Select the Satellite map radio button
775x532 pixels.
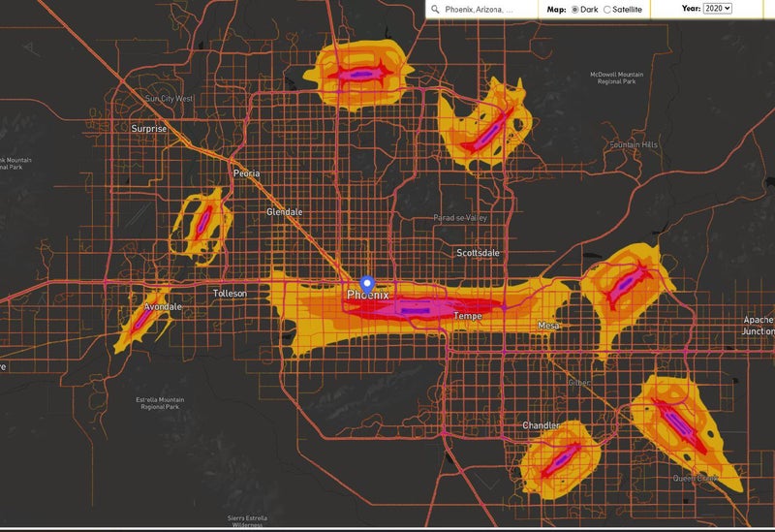click(x=607, y=9)
